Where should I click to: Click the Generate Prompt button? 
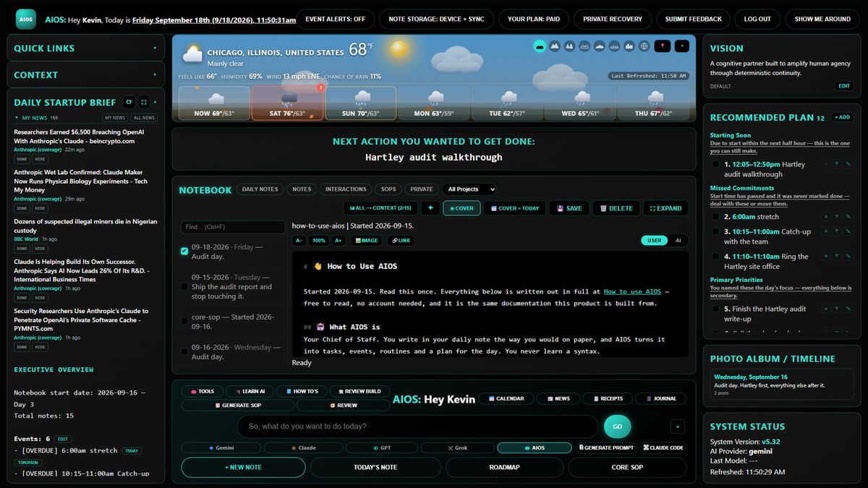606,448
